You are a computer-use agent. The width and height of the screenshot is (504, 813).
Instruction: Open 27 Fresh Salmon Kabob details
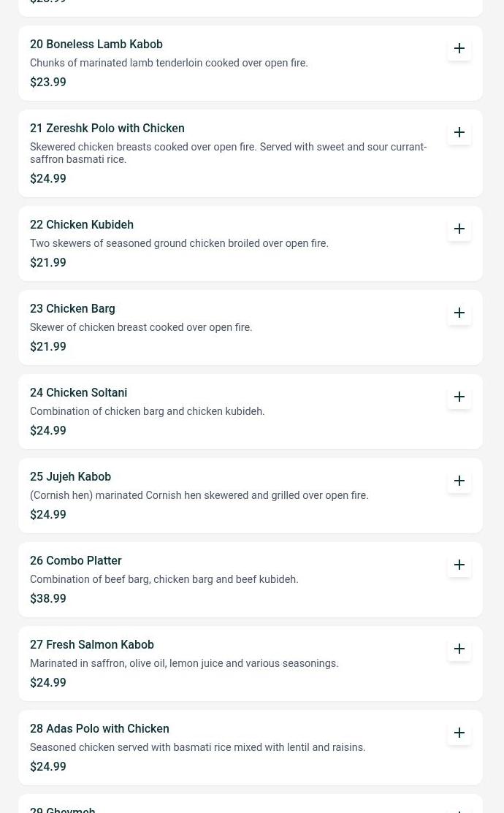point(92,645)
